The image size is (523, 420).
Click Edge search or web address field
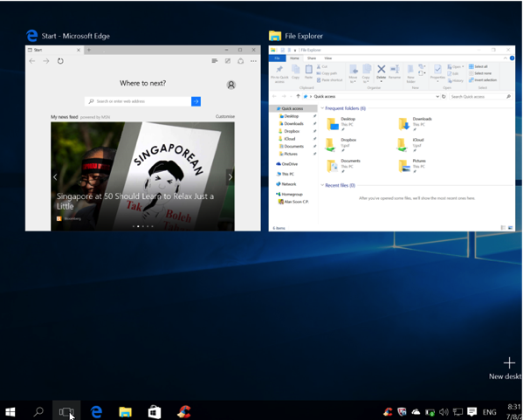tap(138, 101)
